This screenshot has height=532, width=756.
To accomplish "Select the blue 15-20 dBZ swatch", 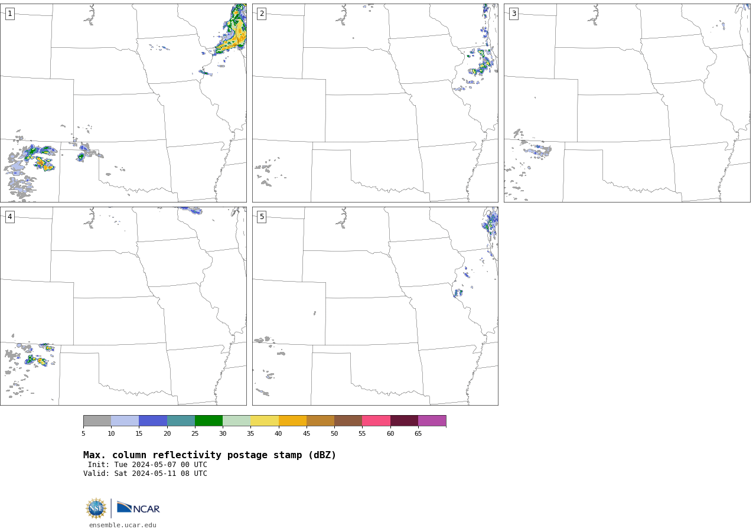I will tap(153, 420).
